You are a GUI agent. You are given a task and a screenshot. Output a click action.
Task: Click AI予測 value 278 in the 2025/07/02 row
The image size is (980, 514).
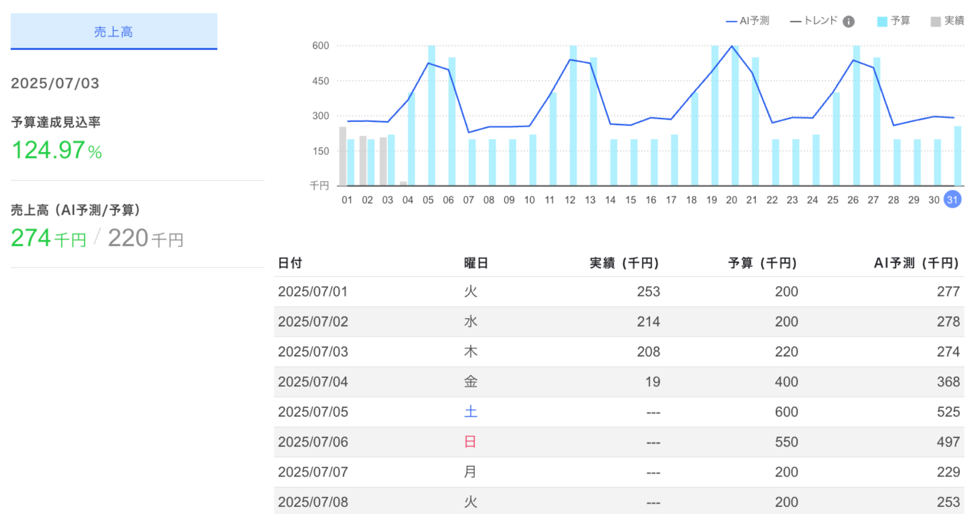click(x=948, y=321)
